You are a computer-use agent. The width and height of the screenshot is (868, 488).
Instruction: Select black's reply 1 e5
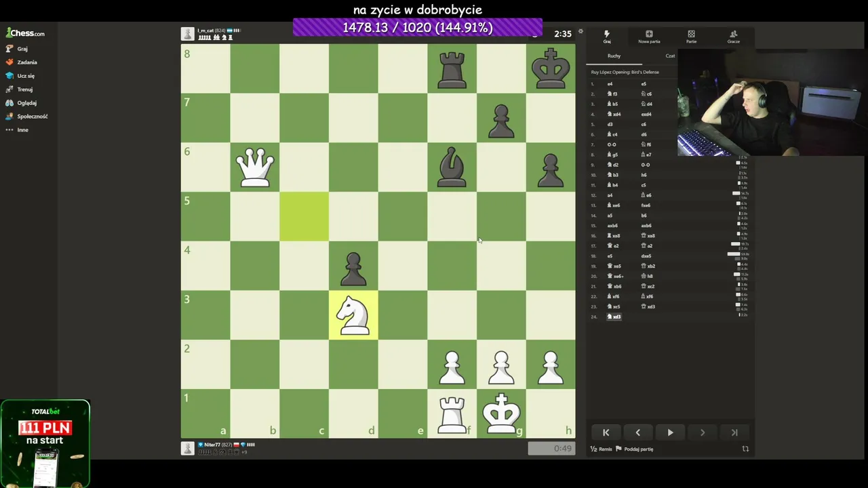click(x=644, y=84)
